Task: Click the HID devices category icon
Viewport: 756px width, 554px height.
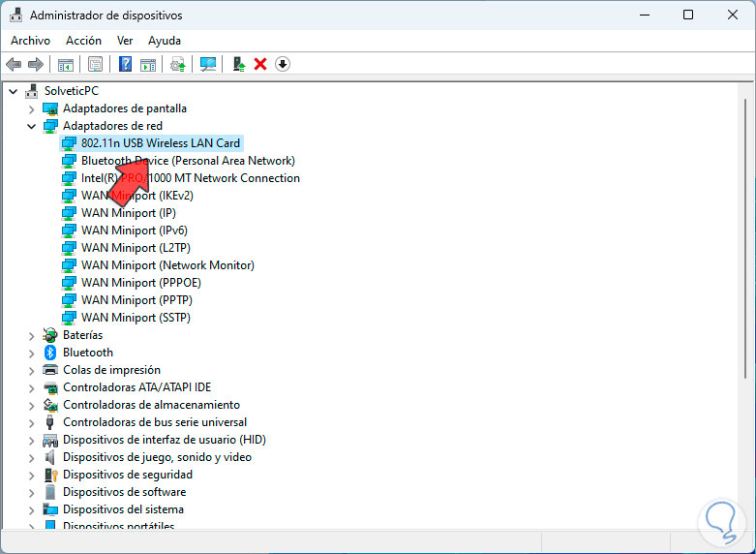Action: click(x=50, y=440)
